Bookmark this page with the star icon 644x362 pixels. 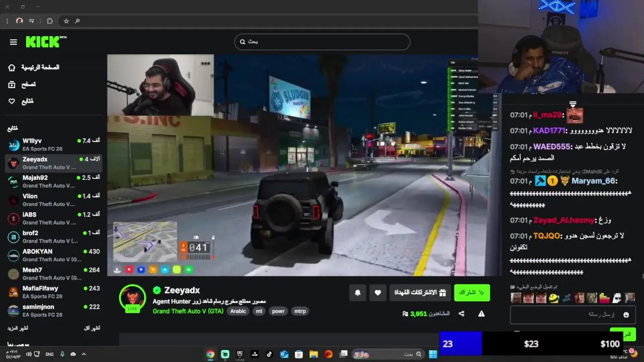point(66,21)
